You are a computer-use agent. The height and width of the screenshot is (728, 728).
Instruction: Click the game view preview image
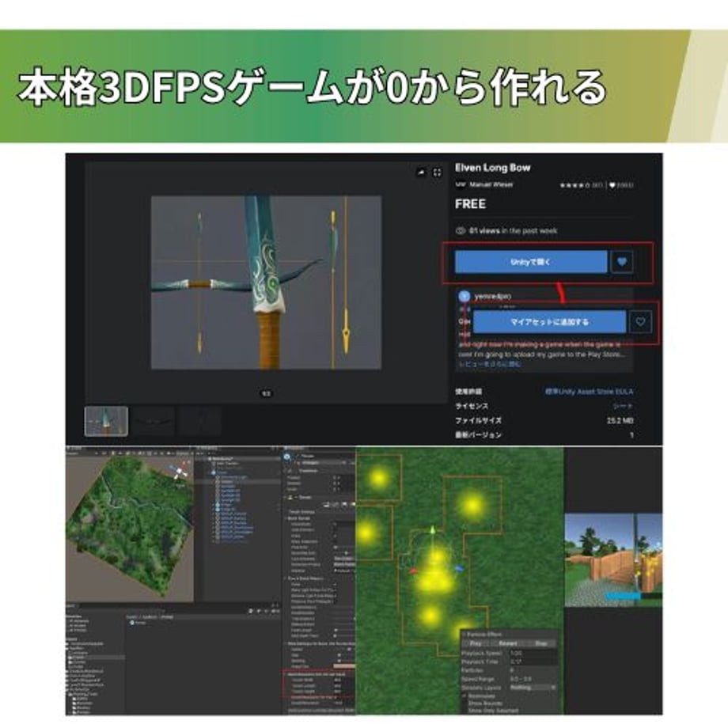coord(613,559)
